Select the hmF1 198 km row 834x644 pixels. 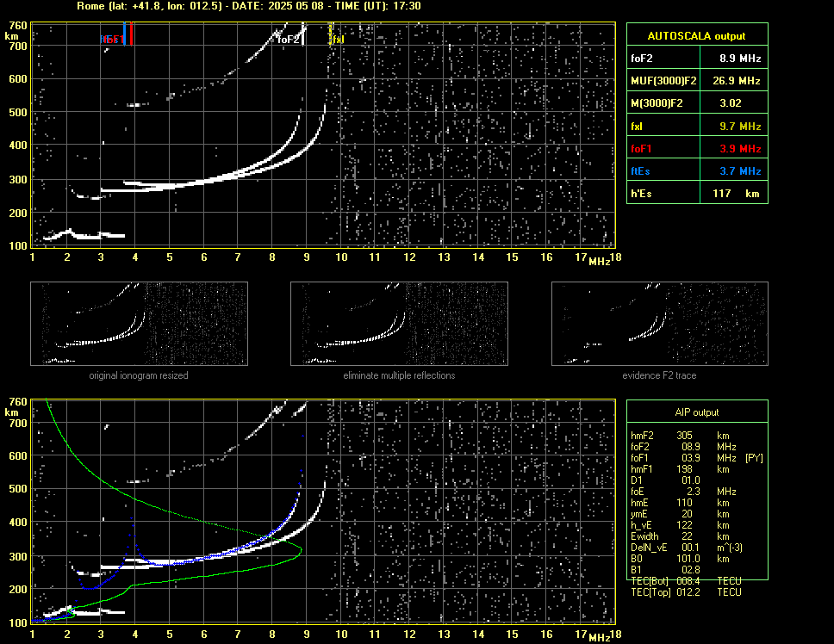coord(680,469)
